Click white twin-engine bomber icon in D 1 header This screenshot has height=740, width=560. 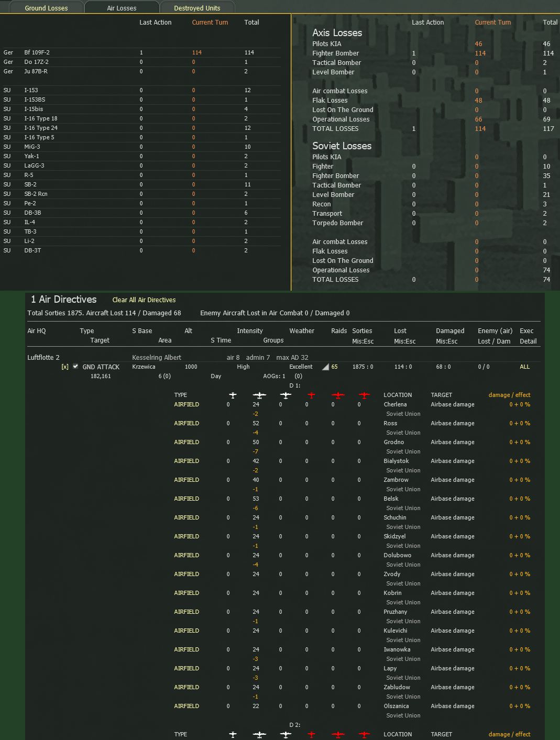pos(259,395)
